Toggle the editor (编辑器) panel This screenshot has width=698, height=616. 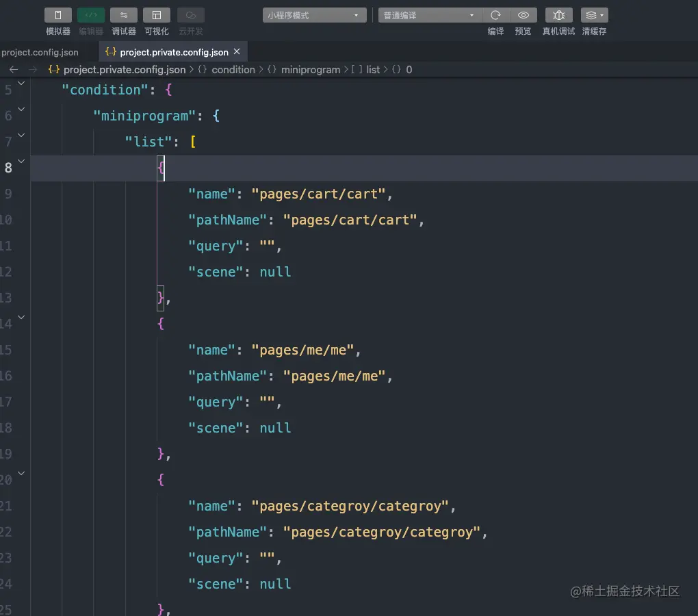pyautogui.click(x=91, y=15)
